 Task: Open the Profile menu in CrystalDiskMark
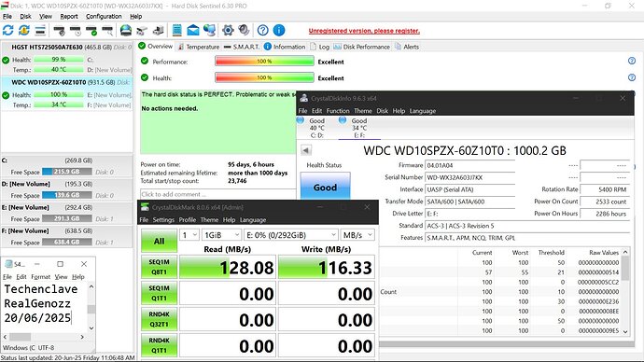coord(188,219)
